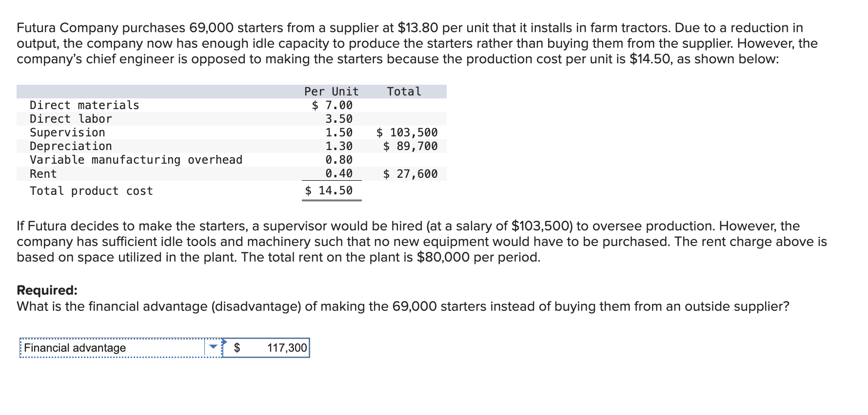This screenshot has width=868, height=415.
Task: Click the $27,600 rent total cell
Action: pyautogui.click(x=411, y=174)
